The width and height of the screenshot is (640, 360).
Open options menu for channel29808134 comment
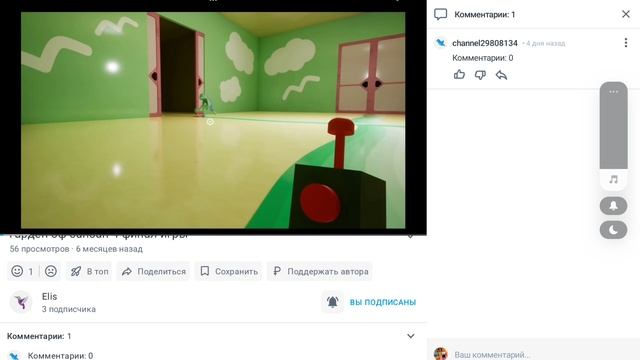(626, 43)
